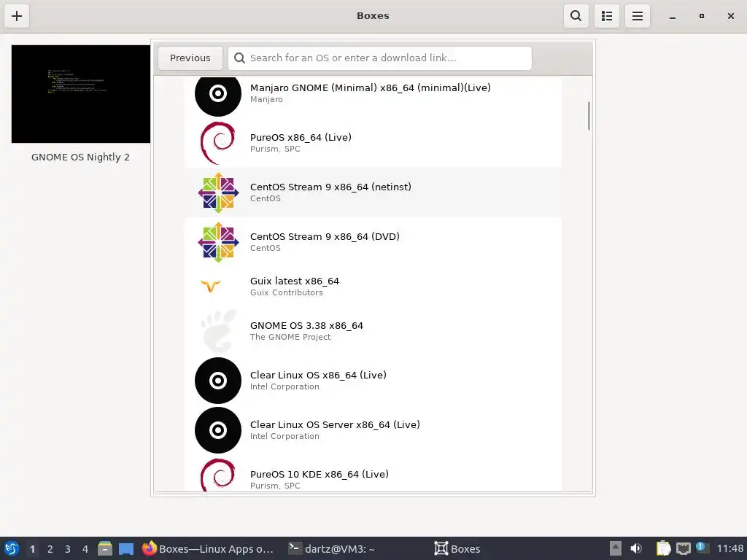Switch to workspace 1 in the taskbar pager
Image resolution: width=747 pixels, height=560 pixels.
(x=32, y=549)
